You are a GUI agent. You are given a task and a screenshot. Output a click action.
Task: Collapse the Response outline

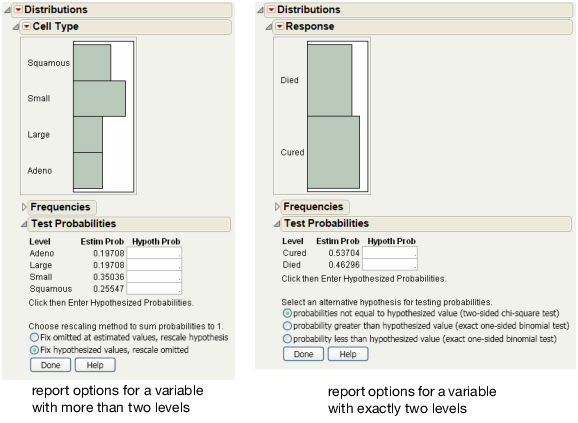269,27
